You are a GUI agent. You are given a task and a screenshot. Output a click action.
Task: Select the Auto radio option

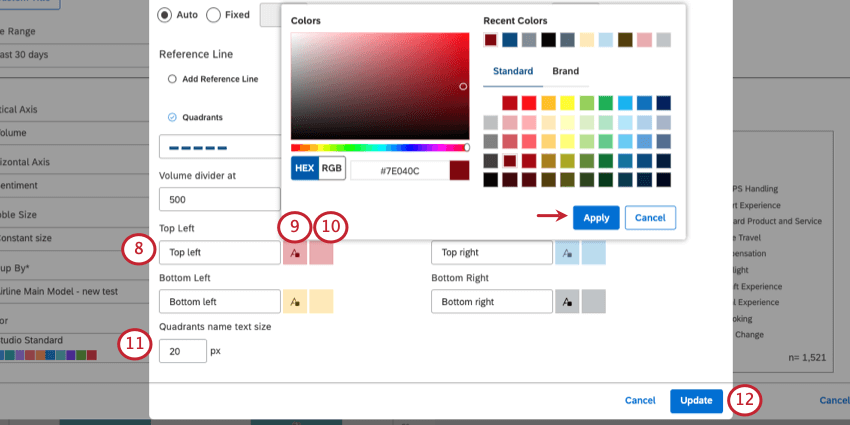[x=164, y=15]
